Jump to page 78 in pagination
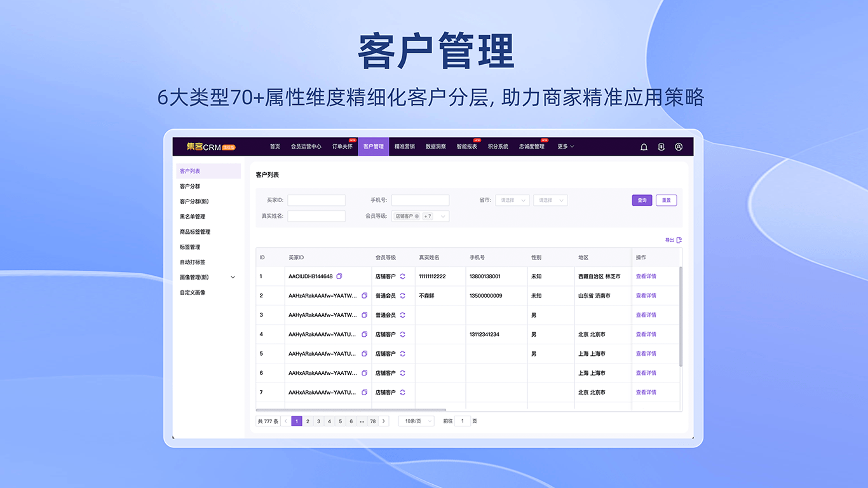The height and width of the screenshot is (488, 868). pyautogui.click(x=373, y=421)
